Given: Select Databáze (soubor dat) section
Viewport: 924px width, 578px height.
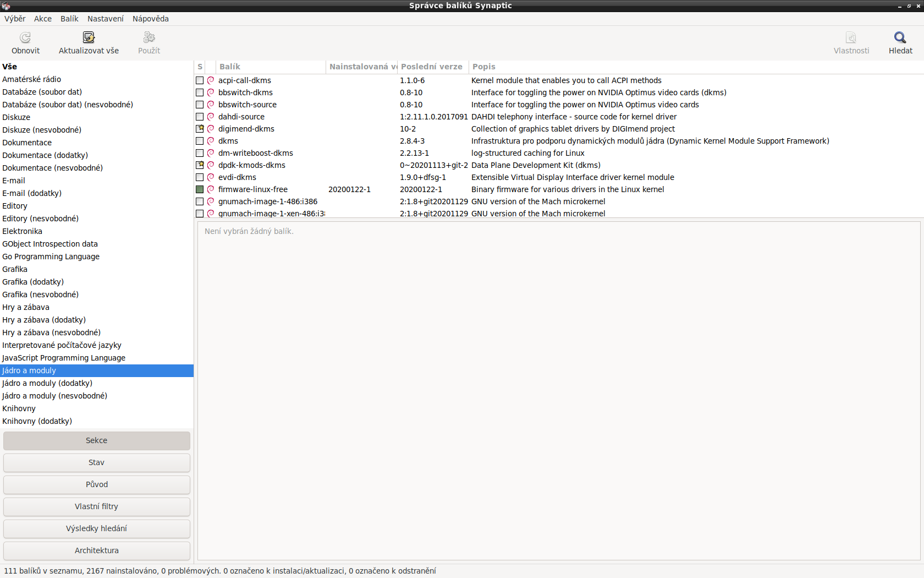Looking at the screenshot, I should pyautogui.click(x=97, y=92).
